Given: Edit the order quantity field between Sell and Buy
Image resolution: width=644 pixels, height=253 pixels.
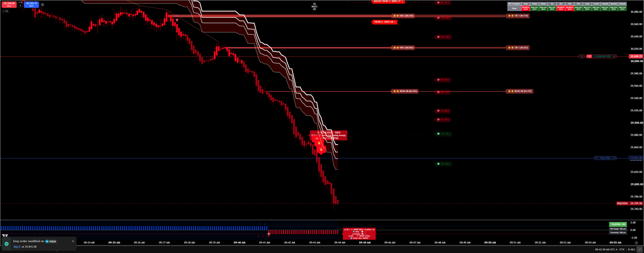Looking at the screenshot, I should pyautogui.click(x=20, y=5).
